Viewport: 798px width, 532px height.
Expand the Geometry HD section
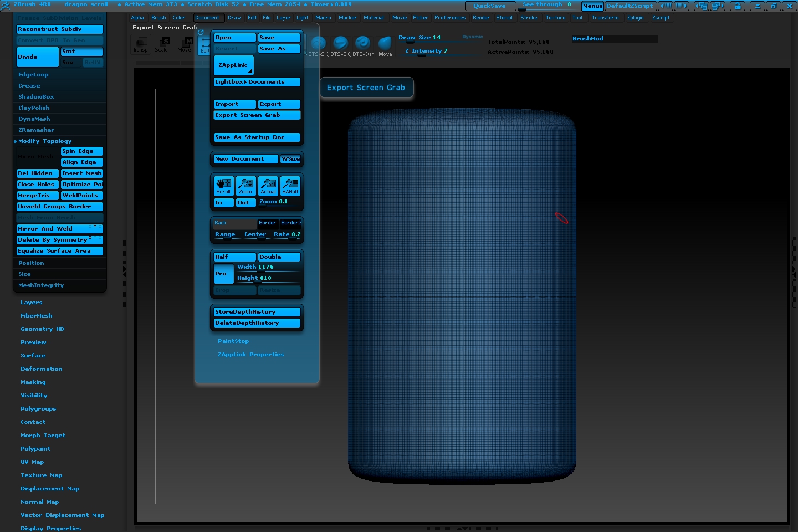pos(43,329)
